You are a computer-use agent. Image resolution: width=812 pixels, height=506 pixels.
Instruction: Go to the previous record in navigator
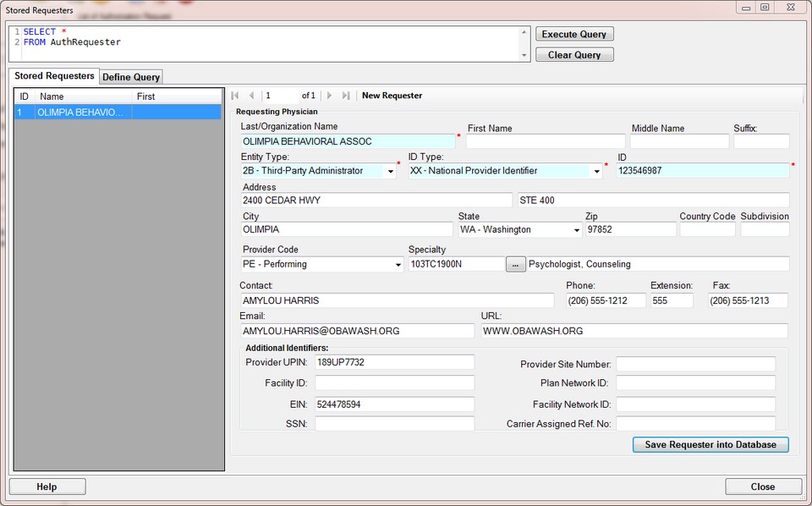(x=251, y=96)
